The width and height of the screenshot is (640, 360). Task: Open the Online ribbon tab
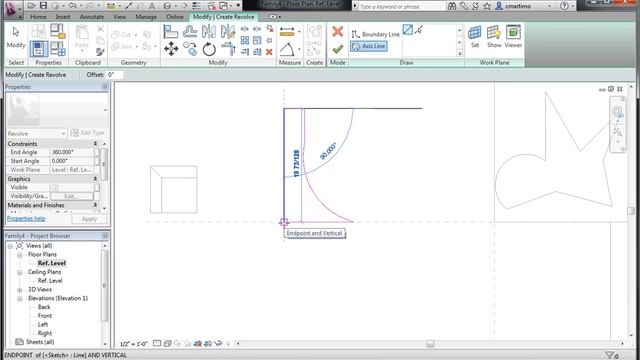pos(174,17)
